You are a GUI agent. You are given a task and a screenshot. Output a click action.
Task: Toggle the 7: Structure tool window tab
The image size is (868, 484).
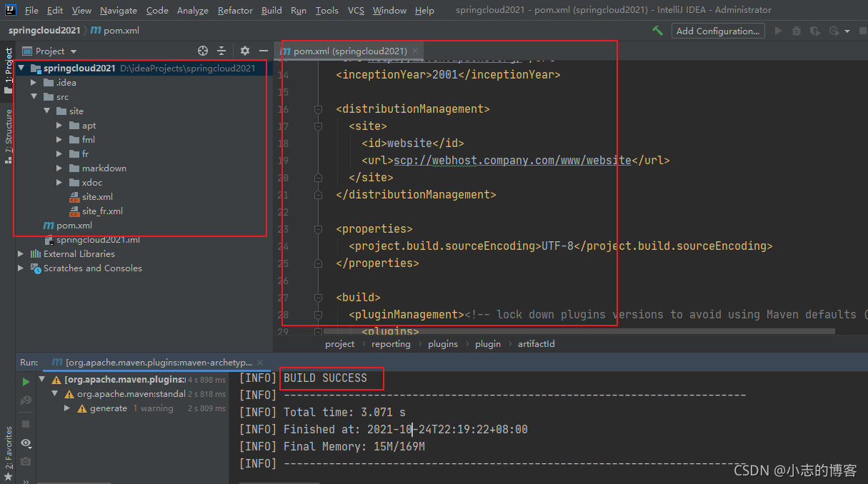[x=8, y=136]
